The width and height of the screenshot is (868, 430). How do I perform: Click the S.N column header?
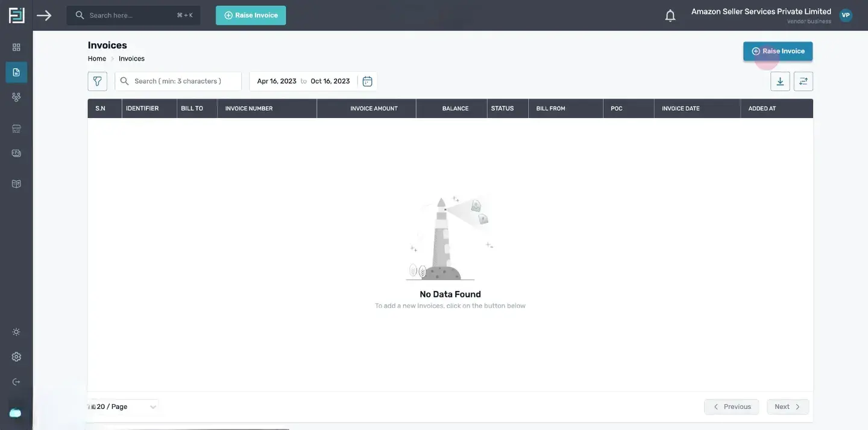[105, 108]
